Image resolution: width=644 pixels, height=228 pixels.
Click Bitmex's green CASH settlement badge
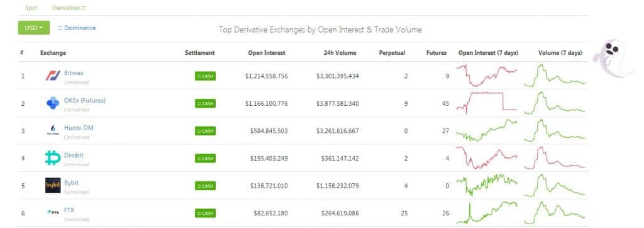pyautogui.click(x=205, y=76)
